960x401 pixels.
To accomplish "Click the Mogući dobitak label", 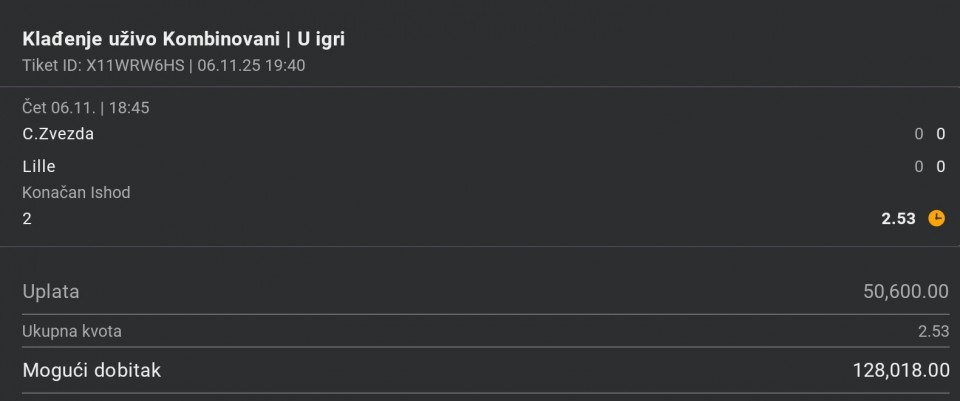I will 91,371.
